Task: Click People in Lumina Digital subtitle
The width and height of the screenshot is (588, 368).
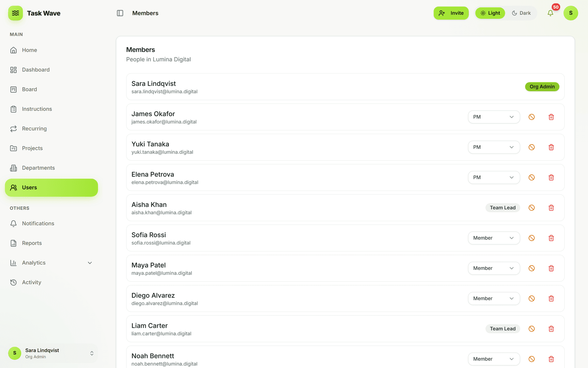Action: click(x=158, y=59)
